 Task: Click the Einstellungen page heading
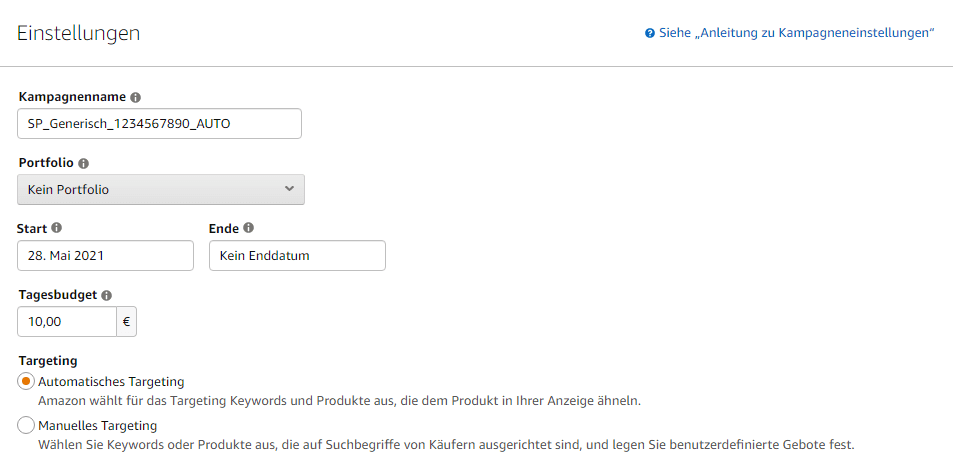pyautogui.click(x=78, y=33)
